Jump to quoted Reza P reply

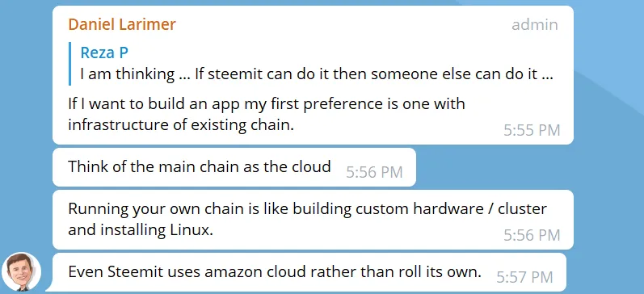click(311, 64)
